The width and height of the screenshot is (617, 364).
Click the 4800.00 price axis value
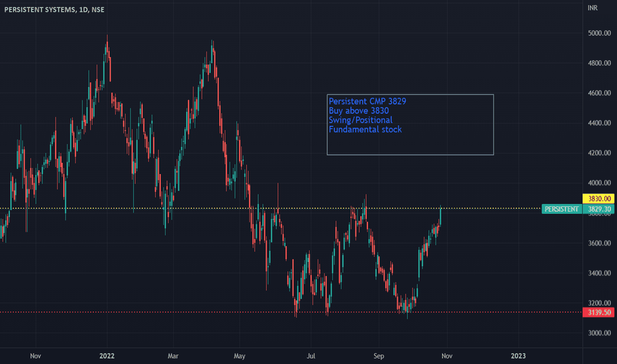[599, 64]
